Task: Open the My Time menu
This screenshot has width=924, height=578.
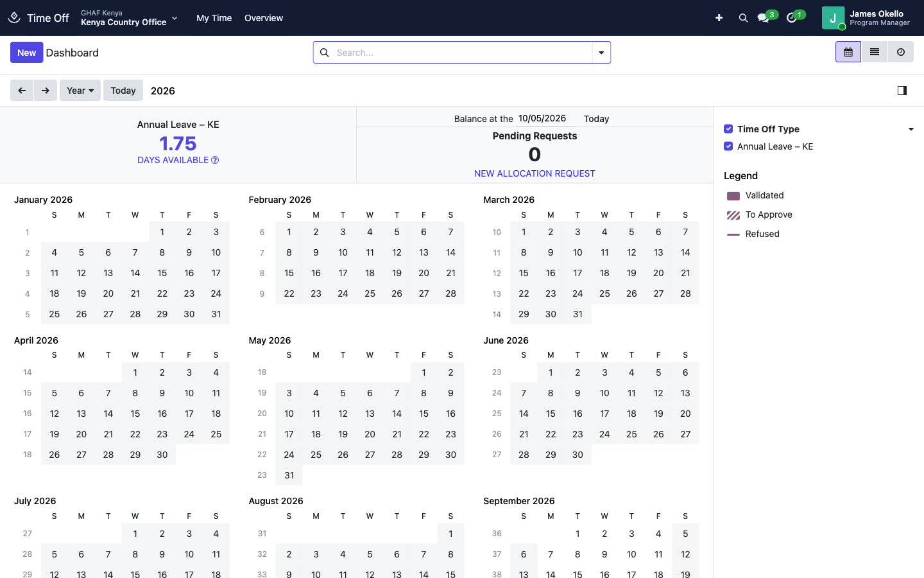Action: coord(214,18)
